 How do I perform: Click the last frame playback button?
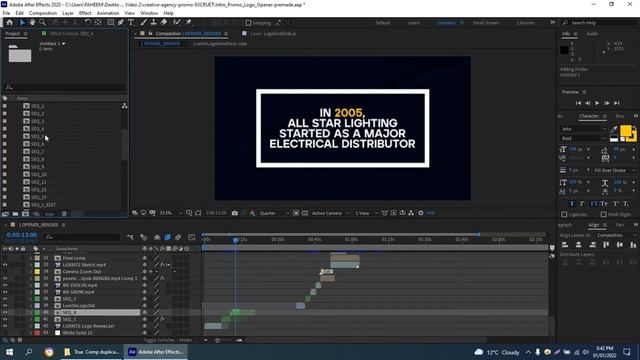(x=617, y=103)
